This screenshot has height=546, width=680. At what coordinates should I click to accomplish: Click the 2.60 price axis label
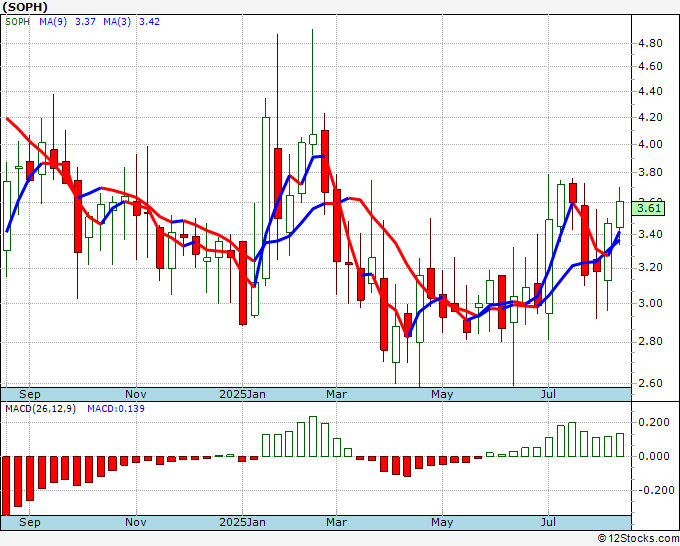coord(650,383)
